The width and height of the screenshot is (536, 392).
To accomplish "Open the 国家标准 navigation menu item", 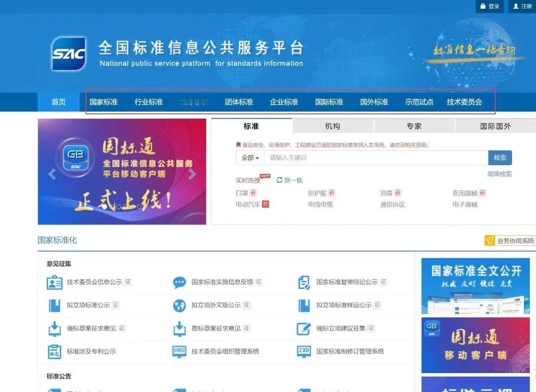I will click(104, 102).
